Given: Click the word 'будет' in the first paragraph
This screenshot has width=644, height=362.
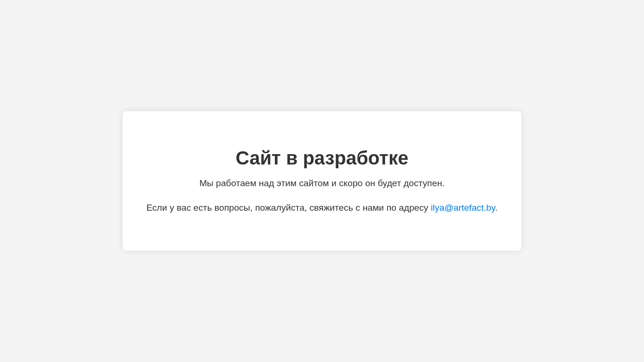Looking at the screenshot, I should 389,183.
